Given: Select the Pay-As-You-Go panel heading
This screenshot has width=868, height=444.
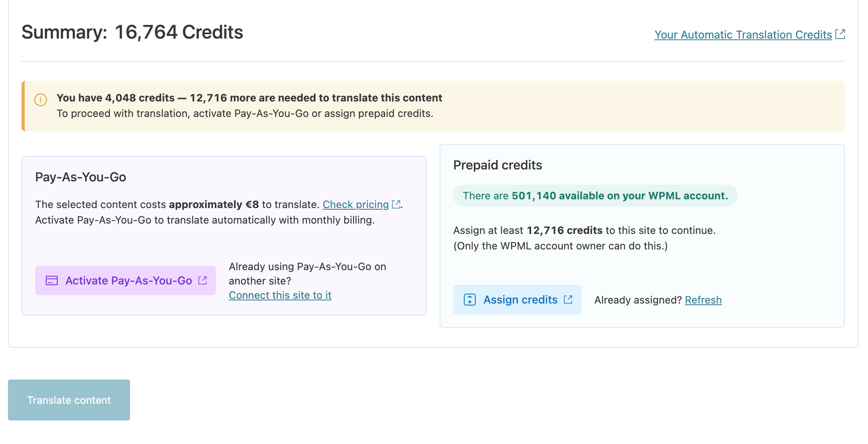Looking at the screenshot, I should pos(81,177).
